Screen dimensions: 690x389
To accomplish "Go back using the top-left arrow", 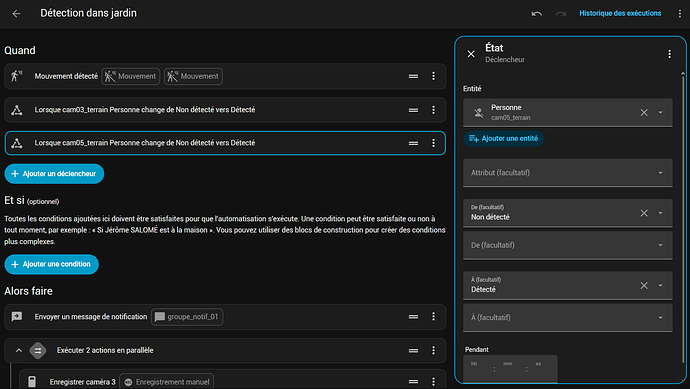I will [x=16, y=14].
